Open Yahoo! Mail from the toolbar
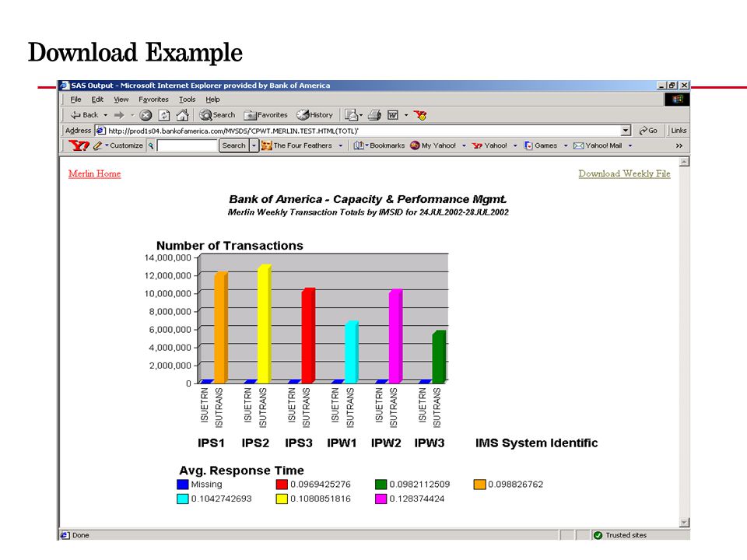 (598, 145)
